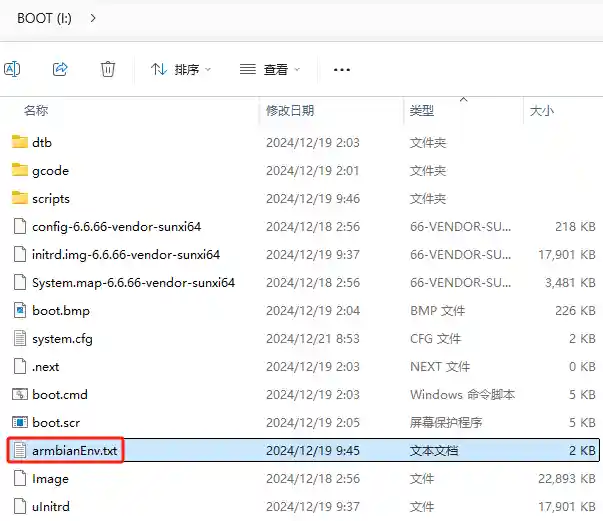
Task: Click the system.cfg file name
Action: [62, 339]
